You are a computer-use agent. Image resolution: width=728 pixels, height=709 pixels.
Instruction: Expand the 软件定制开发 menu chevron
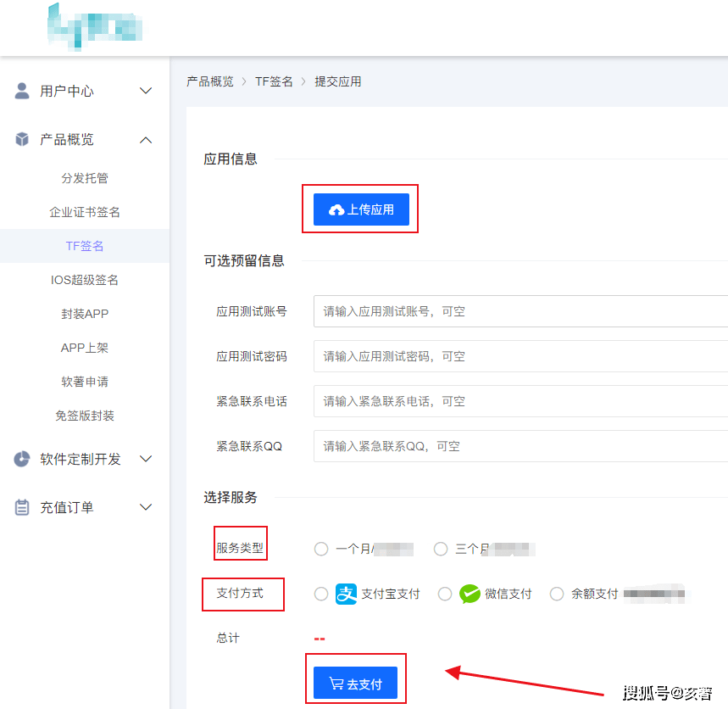click(x=146, y=459)
